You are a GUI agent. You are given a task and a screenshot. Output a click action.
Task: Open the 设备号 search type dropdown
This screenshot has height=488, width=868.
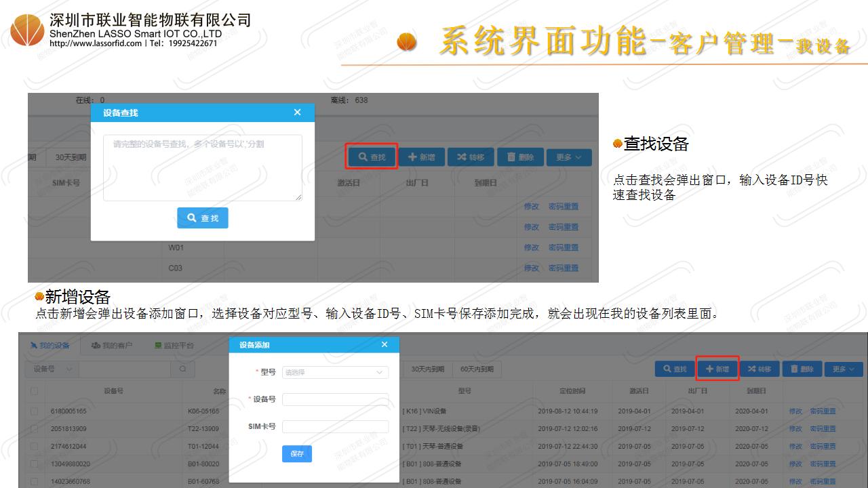click(52, 369)
